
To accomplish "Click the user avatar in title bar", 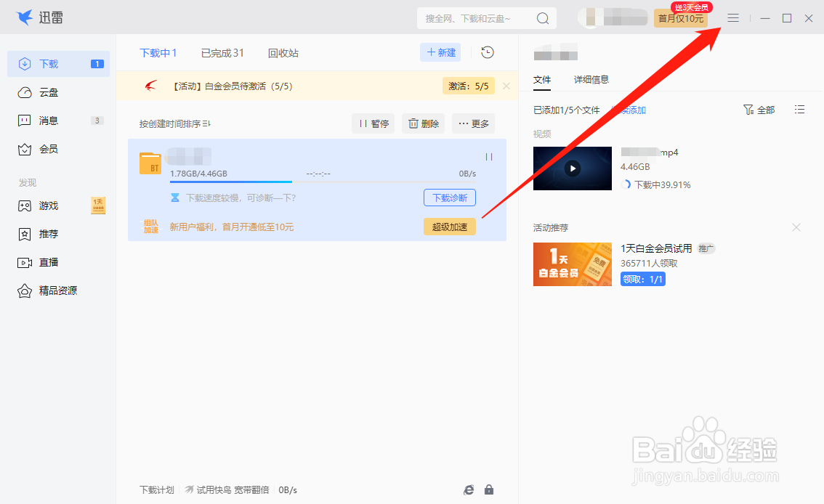I will (x=589, y=18).
